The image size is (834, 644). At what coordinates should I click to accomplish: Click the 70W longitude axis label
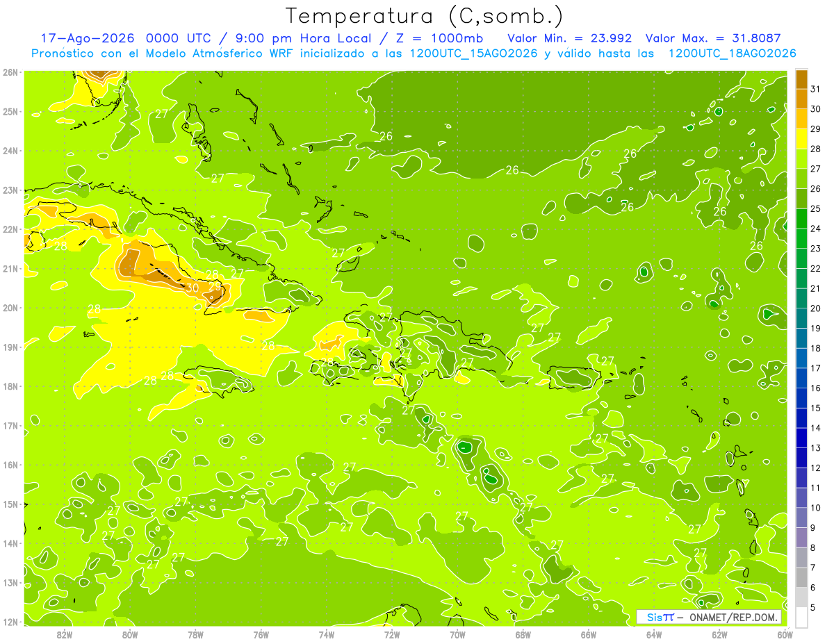tap(457, 634)
